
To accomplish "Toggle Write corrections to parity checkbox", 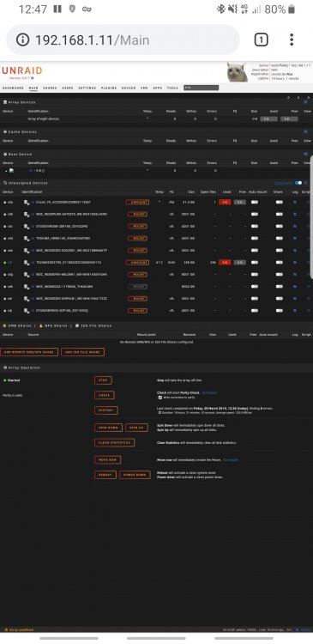I will pyautogui.click(x=160, y=398).
